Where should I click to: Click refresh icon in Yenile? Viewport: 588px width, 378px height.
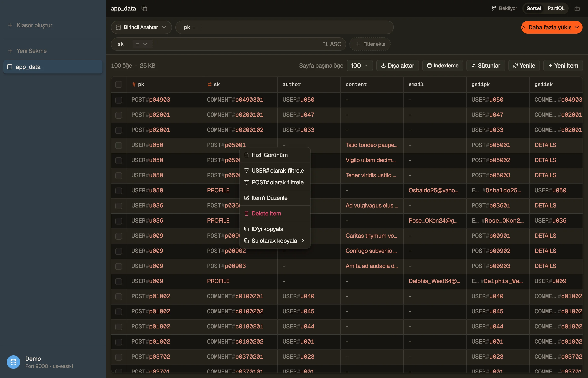click(515, 66)
